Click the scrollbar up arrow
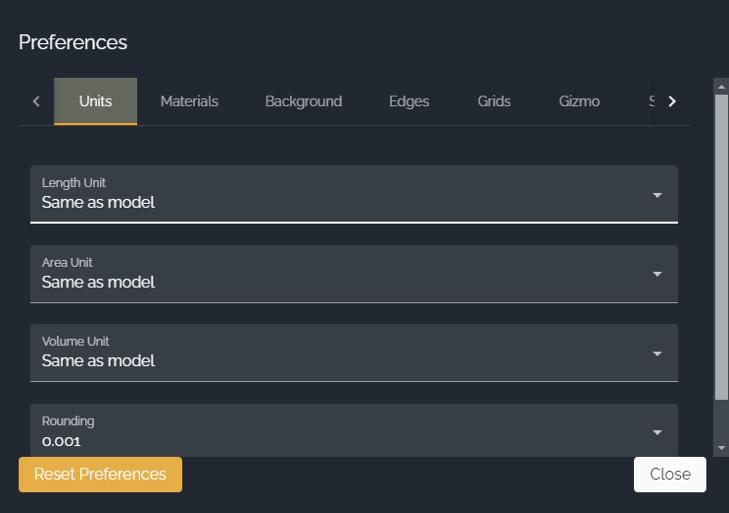Screen dimensions: 729x513 coord(721,87)
